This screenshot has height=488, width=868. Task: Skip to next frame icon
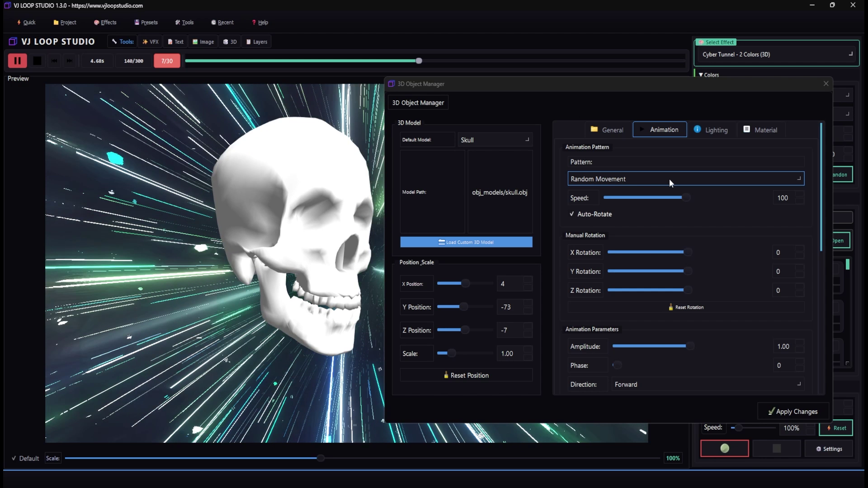[x=70, y=61]
